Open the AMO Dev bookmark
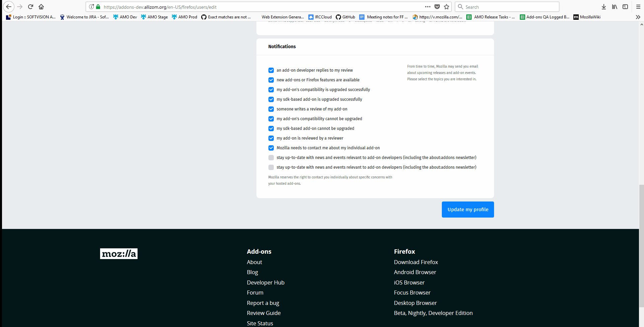 125,17
